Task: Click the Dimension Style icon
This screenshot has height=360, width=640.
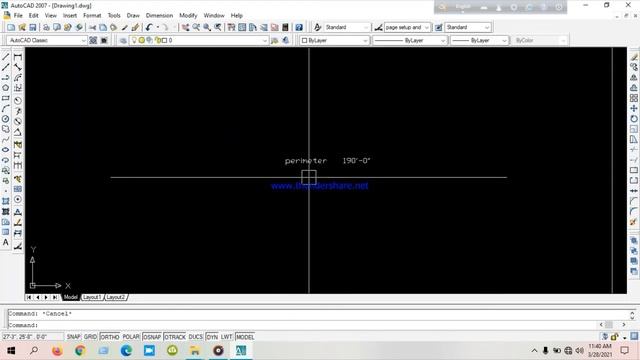Action: [378, 27]
